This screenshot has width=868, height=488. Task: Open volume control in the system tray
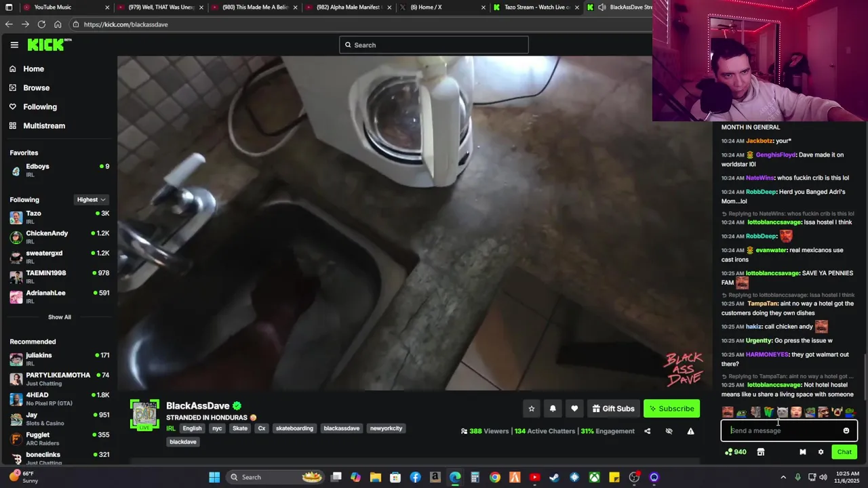pyautogui.click(x=823, y=477)
